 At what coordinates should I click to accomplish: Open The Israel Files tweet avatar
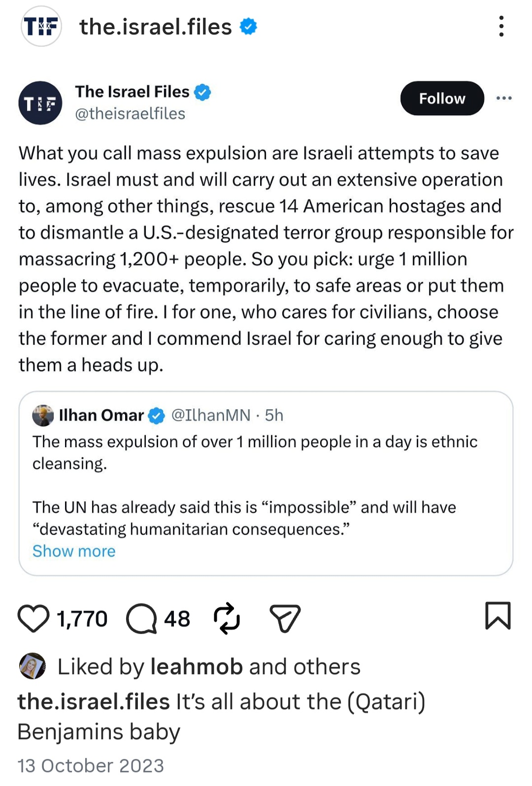[x=40, y=103]
